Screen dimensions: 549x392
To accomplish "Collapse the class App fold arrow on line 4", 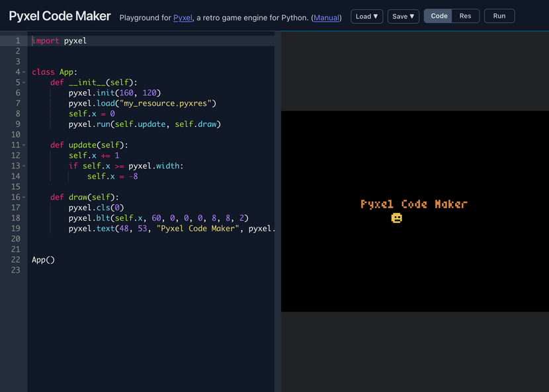I will (24, 72).
